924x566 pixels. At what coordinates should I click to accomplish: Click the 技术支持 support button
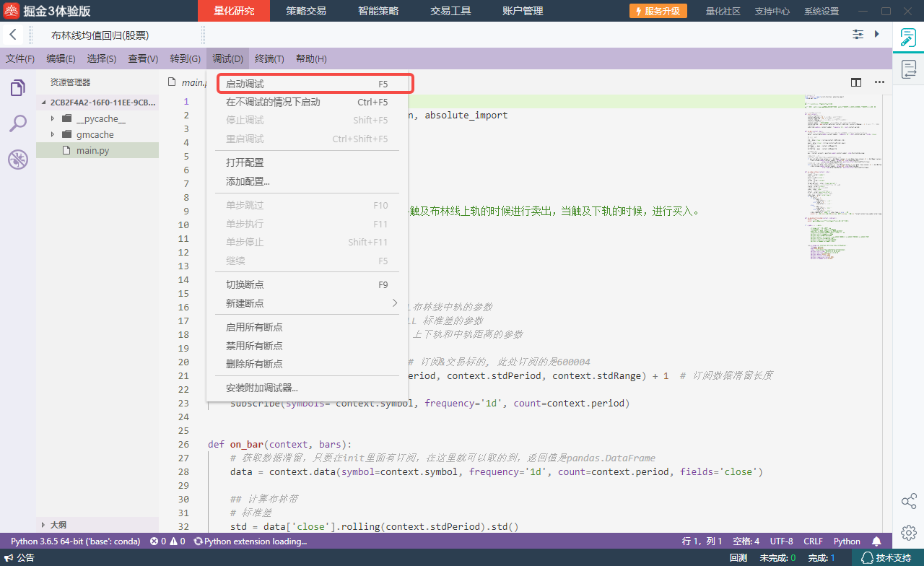[x=886, y=558]
